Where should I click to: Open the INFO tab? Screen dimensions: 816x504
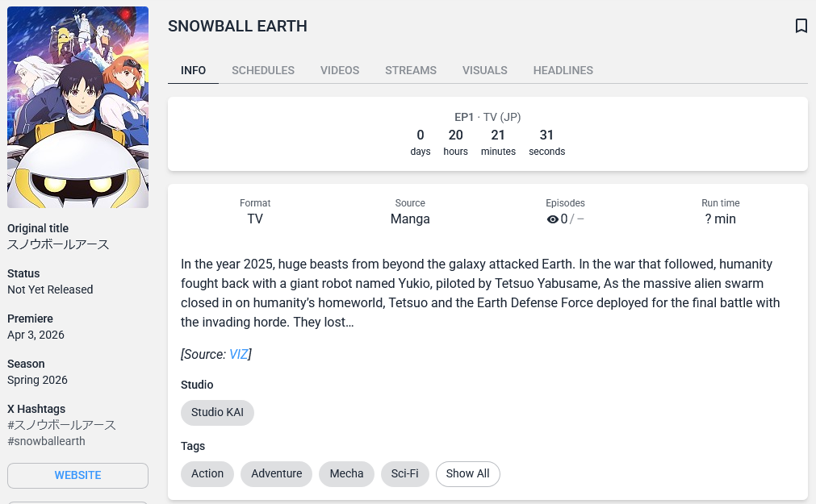[193, 70]
